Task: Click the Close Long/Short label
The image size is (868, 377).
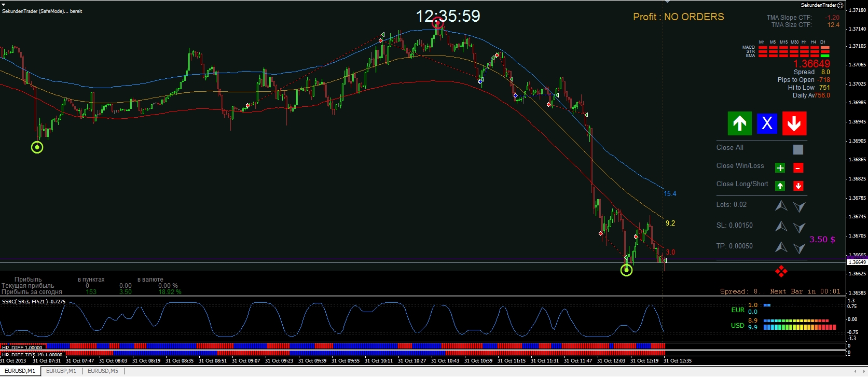Action: click(x=742, y=184)
